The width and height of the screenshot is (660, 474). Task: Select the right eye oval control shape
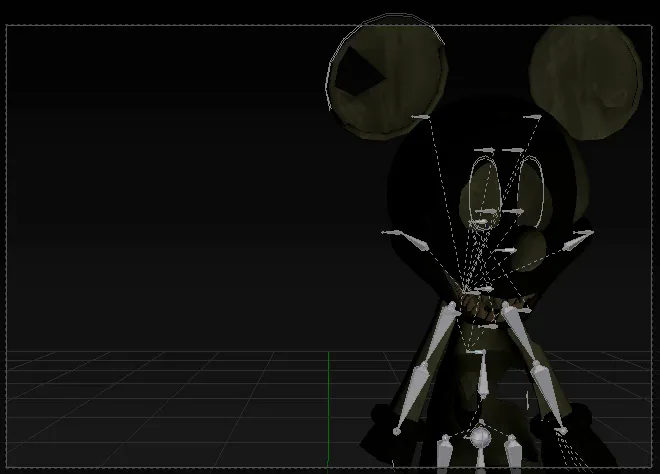pos(531,190)
